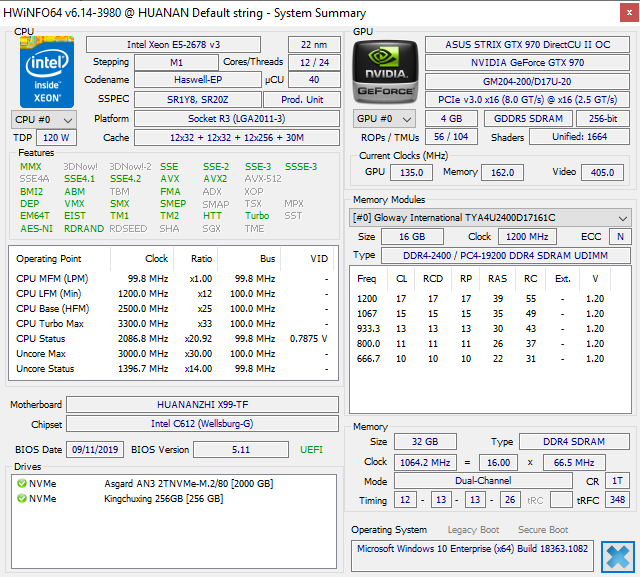The height and width of the screenshot is (577, 640).
Task: Click the Video clock 405.0 field
Action: [x=602, y=172]
